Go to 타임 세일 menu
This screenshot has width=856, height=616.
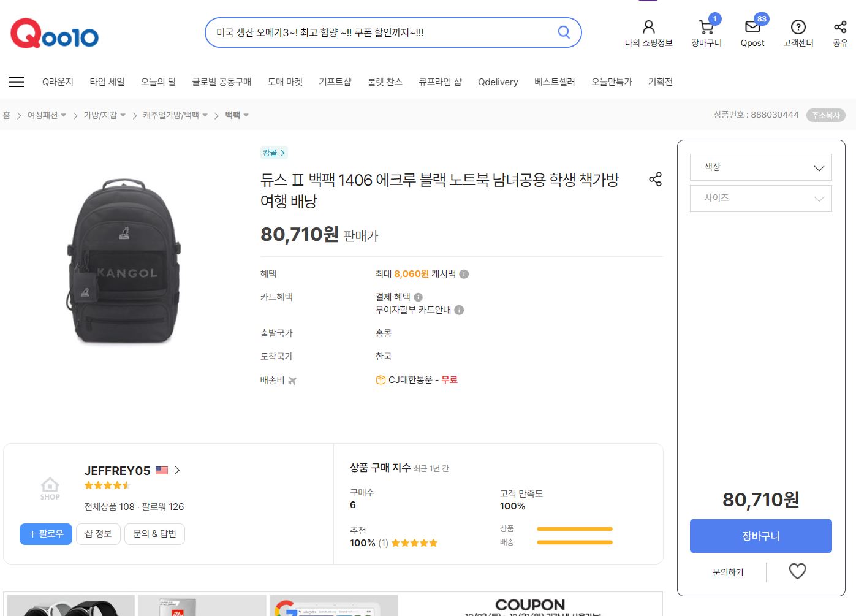click(x=107, y=82)
